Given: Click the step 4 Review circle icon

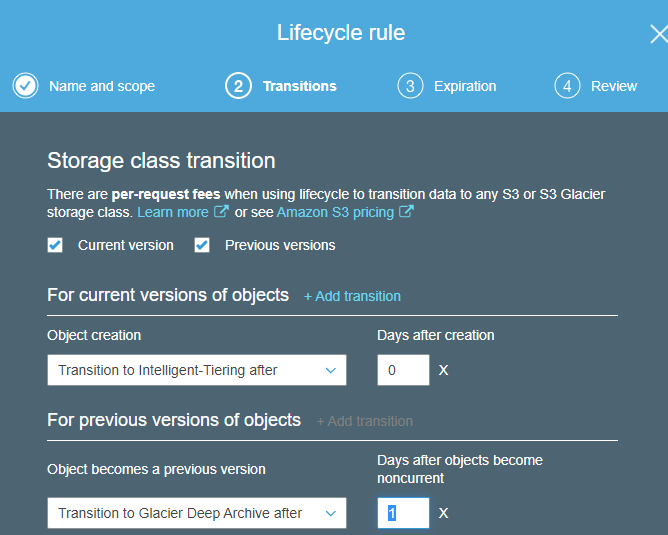Looking at the screenshot, I should click(x=567, y=86).
